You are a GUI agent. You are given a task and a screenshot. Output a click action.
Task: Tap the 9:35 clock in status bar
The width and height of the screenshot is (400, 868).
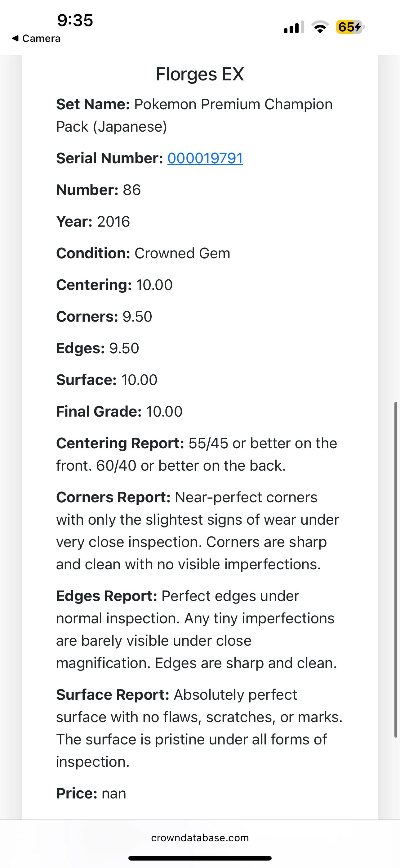75,20
